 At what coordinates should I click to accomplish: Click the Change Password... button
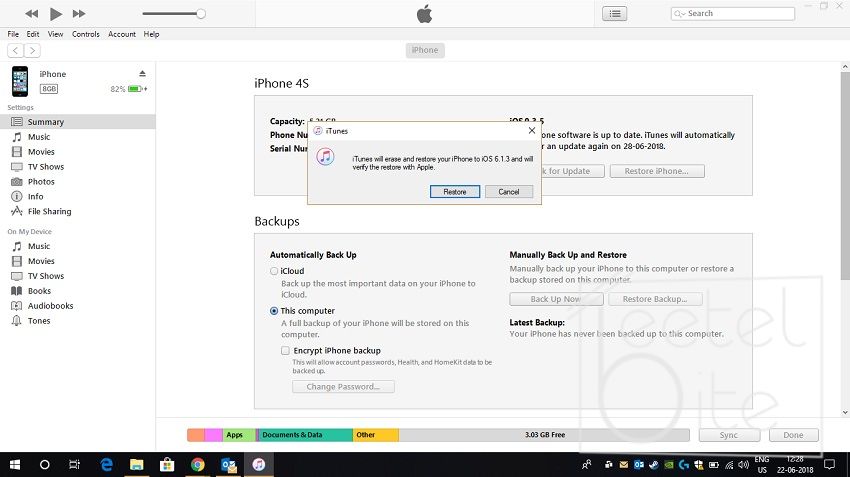343,386
